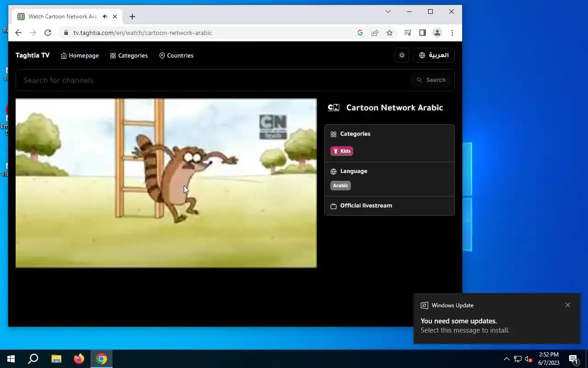
Task: Click the Search button
Action: click(431, 80)
